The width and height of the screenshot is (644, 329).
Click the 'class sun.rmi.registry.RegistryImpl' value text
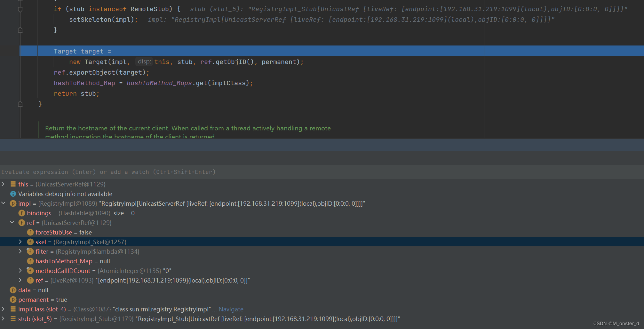(x=162, y=309)
